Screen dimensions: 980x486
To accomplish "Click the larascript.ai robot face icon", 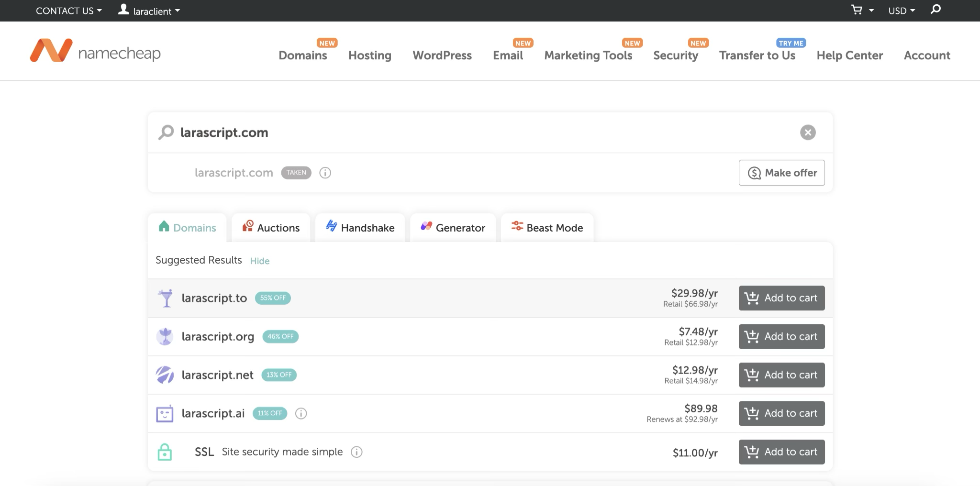I will [x=165, y=413].
